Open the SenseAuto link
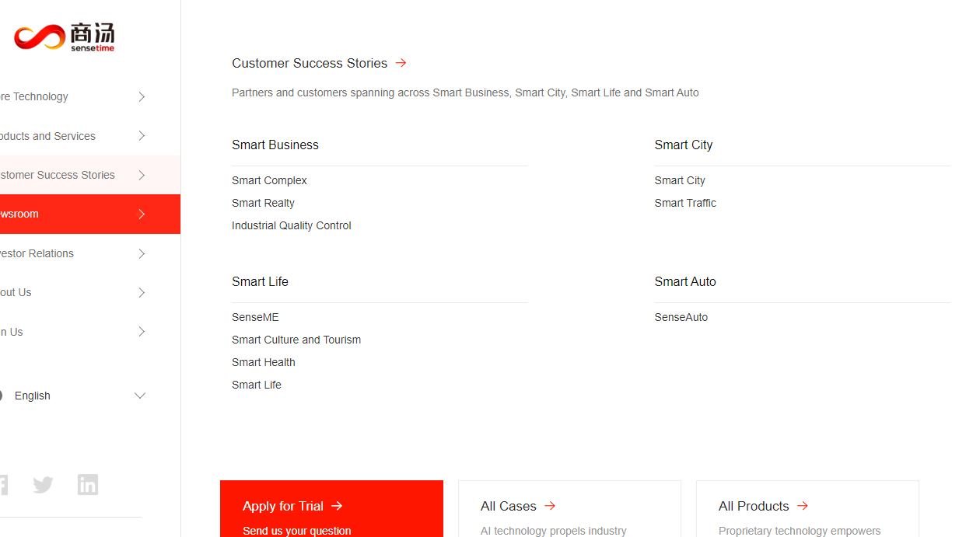 681,317
